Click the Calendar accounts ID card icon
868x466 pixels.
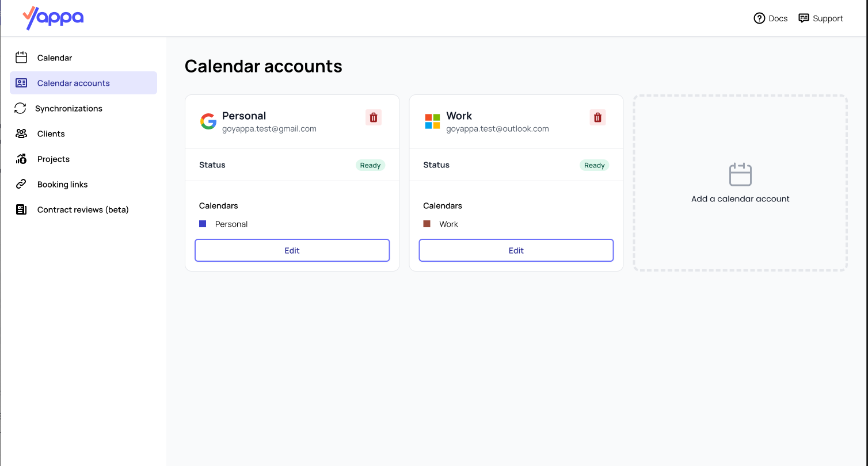coord(21,83)
